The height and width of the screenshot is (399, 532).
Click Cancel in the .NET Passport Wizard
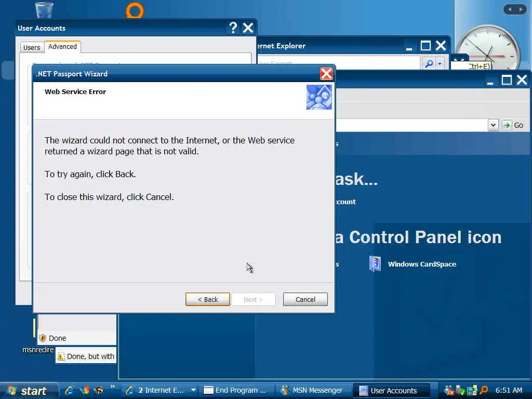305,299
